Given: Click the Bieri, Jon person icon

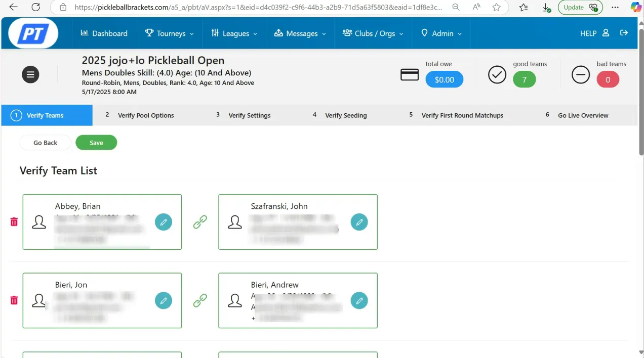Looking at the screenshot, I should pos(39,300).
